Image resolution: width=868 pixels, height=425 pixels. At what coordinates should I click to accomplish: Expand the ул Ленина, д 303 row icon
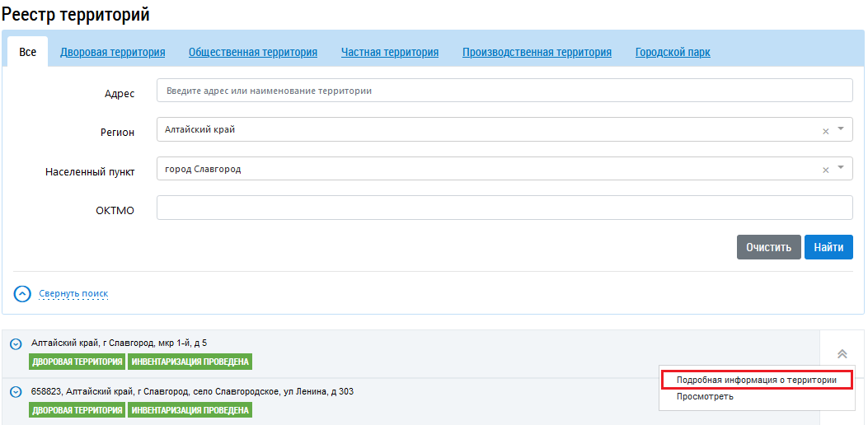16,392
